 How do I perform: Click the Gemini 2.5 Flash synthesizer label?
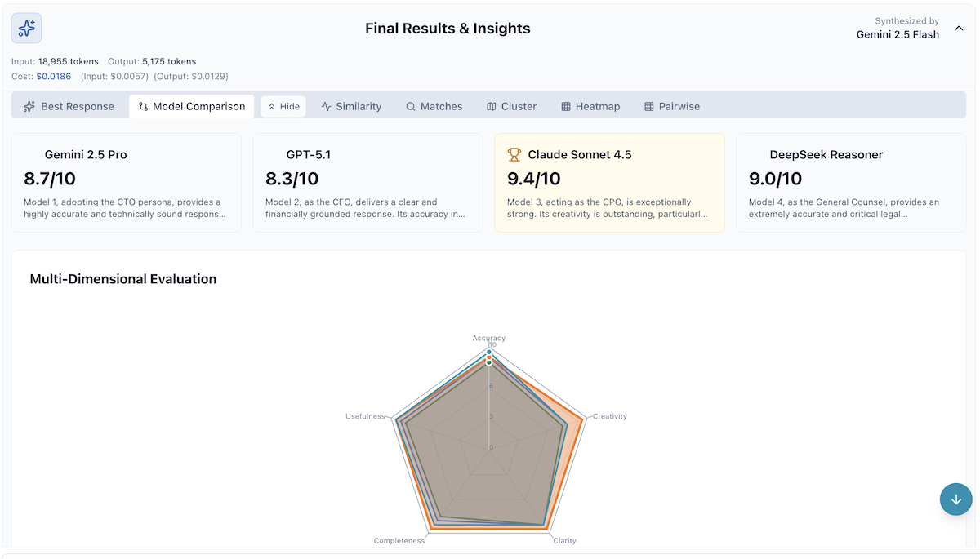tap(898, 34)
